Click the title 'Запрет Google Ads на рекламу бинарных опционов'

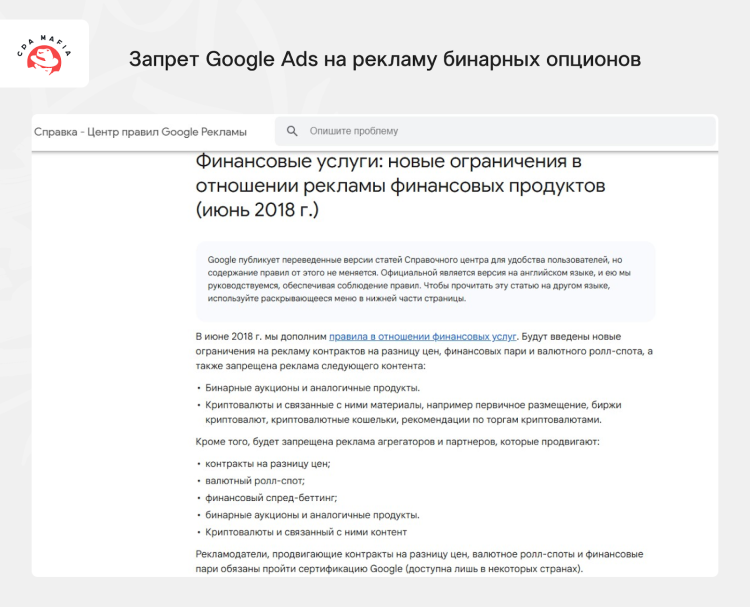385,59
